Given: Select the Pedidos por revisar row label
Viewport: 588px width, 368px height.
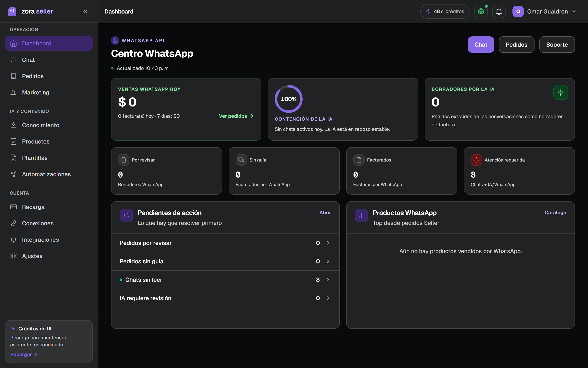Looking at the screenshot, I should click(x=146, y=243).
